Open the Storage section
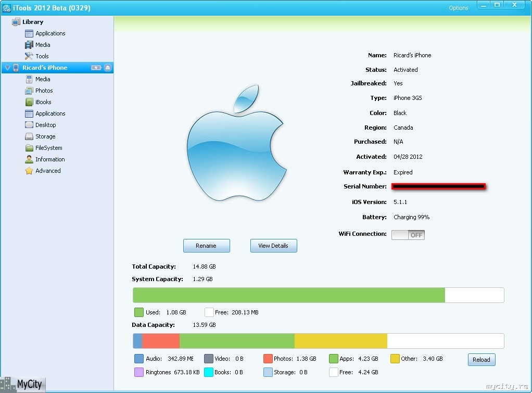The width and height of the screenshot is (532, 393). [45, 136]
